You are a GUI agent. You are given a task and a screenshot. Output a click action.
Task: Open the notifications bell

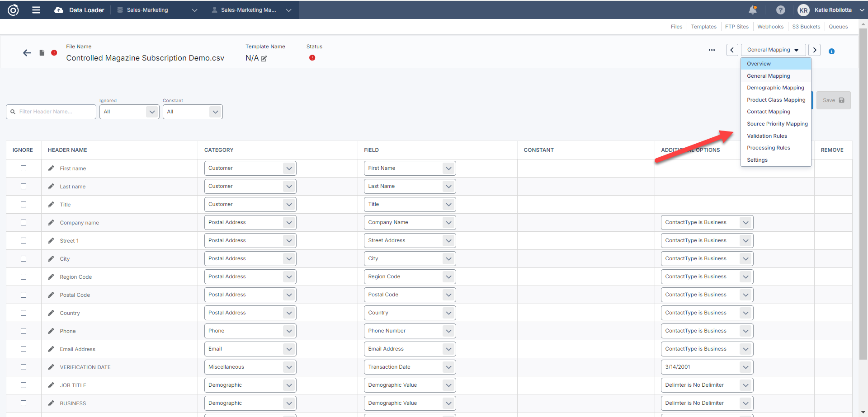coord(752,10)
